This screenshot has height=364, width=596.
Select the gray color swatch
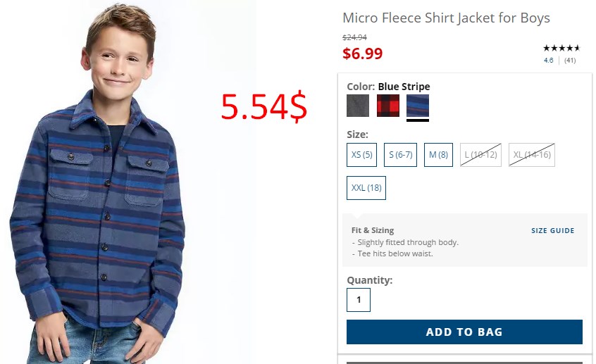(x=358, y=106)
